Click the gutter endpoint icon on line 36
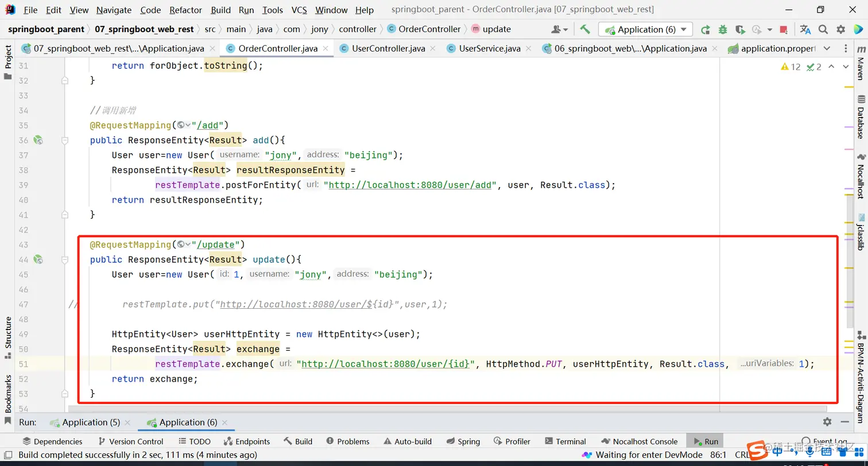The width and height of the screenshot is (868, 466). 38,140
